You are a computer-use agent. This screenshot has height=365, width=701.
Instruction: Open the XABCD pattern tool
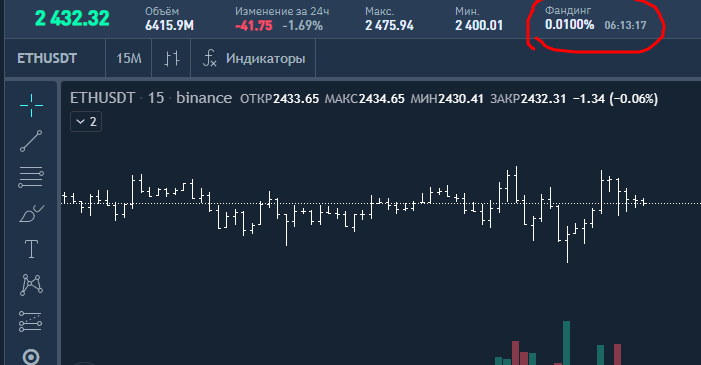(31, 285)
